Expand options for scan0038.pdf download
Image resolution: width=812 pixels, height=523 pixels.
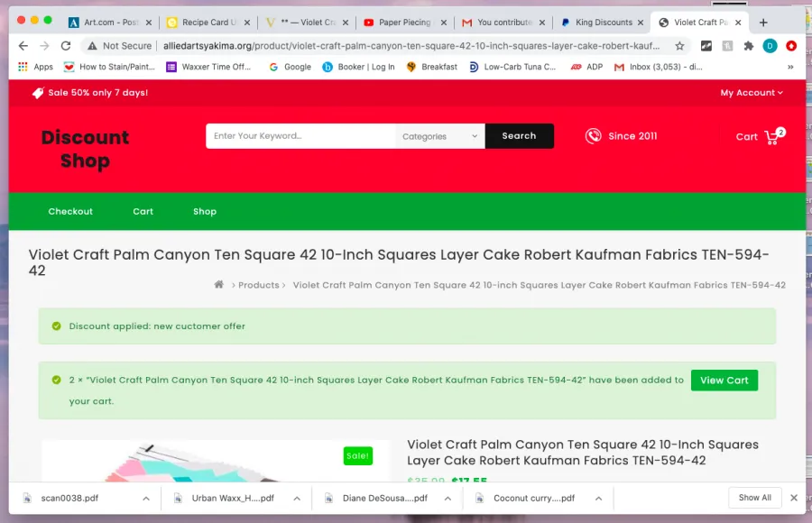pyautogui.click(x=146, y=498)
